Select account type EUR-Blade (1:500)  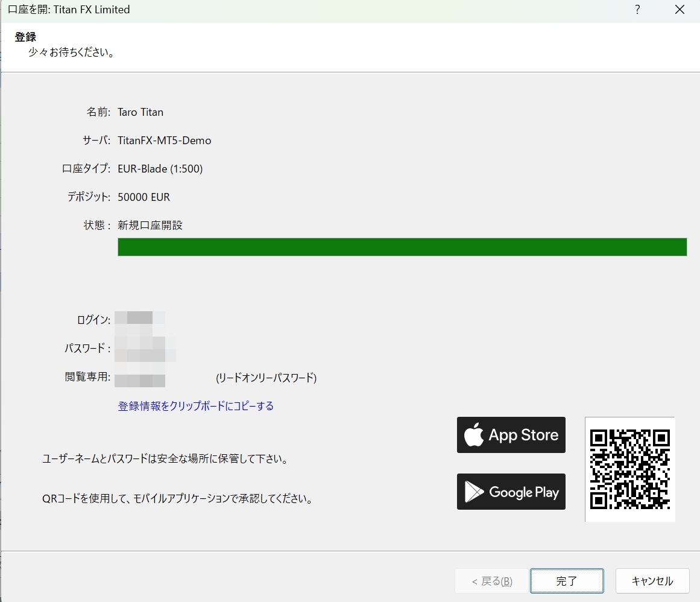point(160,169)
